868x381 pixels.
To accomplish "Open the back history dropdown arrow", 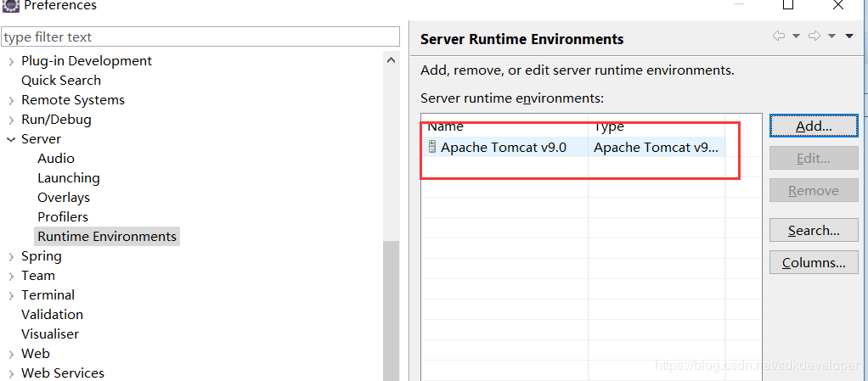I will (797, 36).
